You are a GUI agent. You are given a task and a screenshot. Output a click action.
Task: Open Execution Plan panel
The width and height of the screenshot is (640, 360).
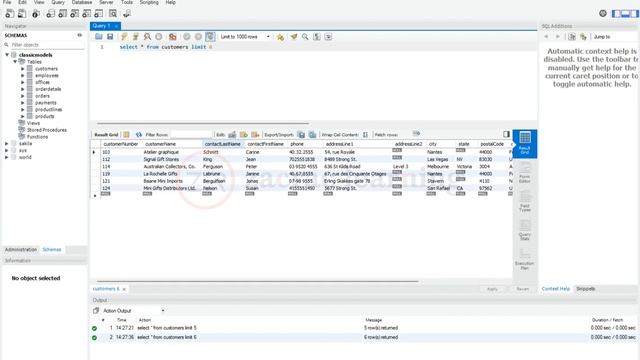pyautogui.click(x=525, y=259)
